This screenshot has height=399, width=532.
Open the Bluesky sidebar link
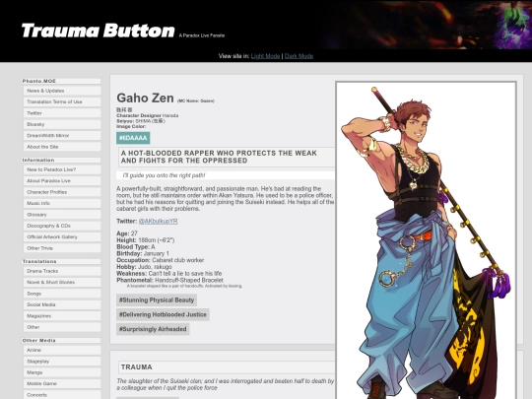pyautogui.click(x=62, y=124)
